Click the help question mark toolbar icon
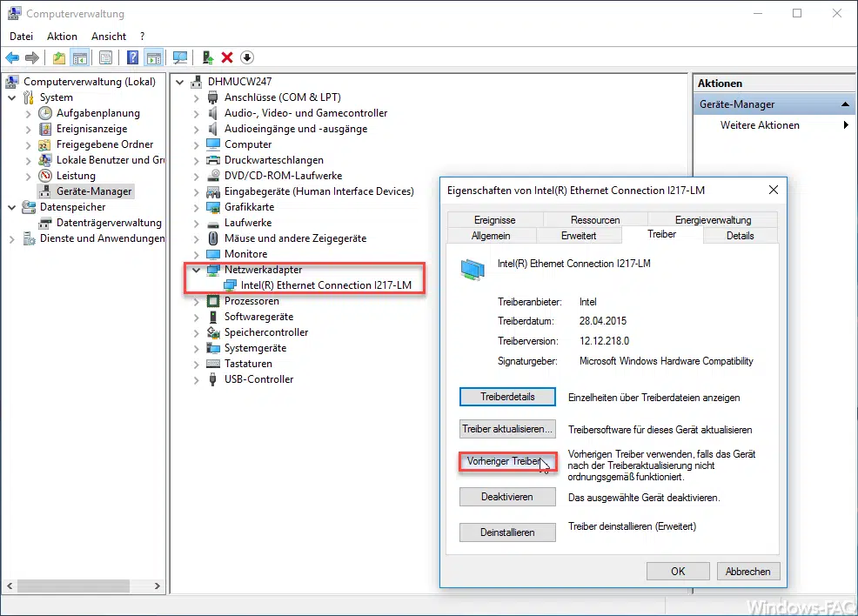The width and height of the screenshot is (858, 616). point(132,57)
